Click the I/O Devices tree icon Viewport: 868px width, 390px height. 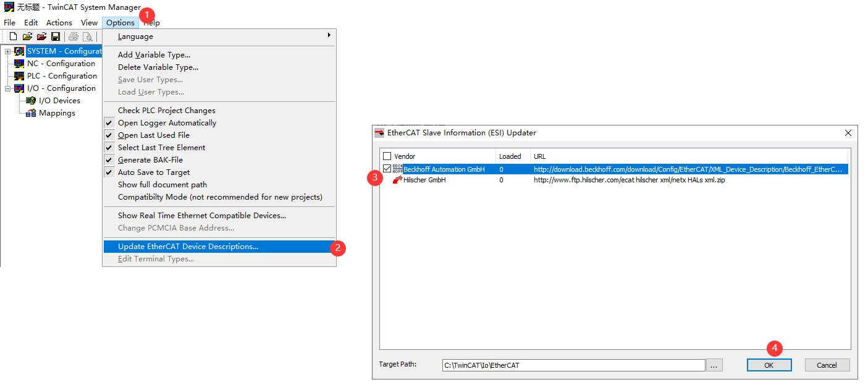tap(31, 101)
